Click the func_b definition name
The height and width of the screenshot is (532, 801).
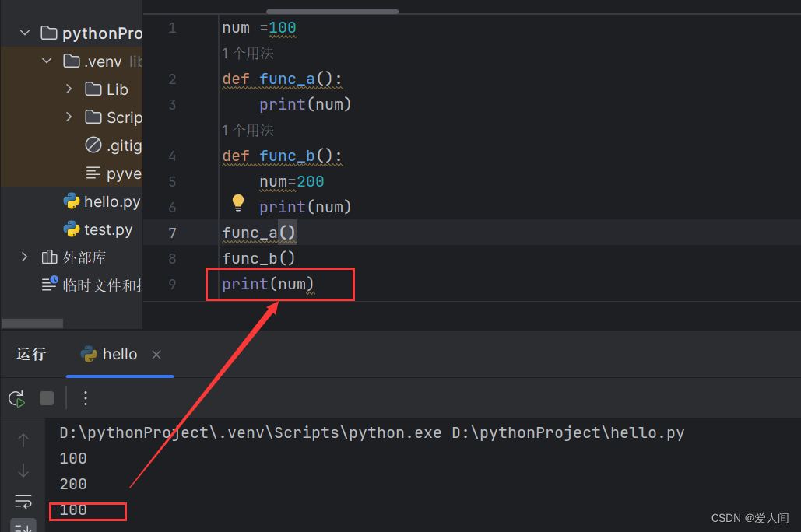[x=286, y=156]
